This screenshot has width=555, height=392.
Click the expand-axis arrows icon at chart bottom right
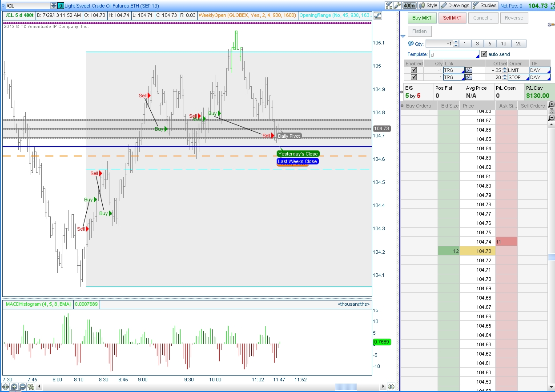click(x=391, y=387)
